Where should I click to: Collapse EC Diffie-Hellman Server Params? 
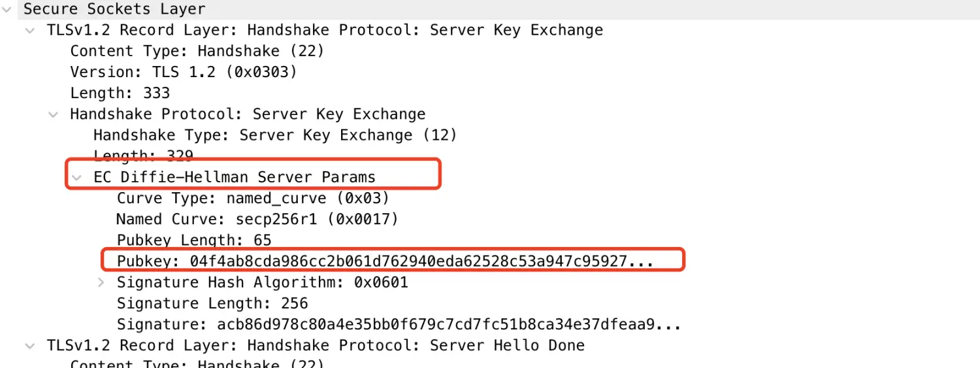77,177
